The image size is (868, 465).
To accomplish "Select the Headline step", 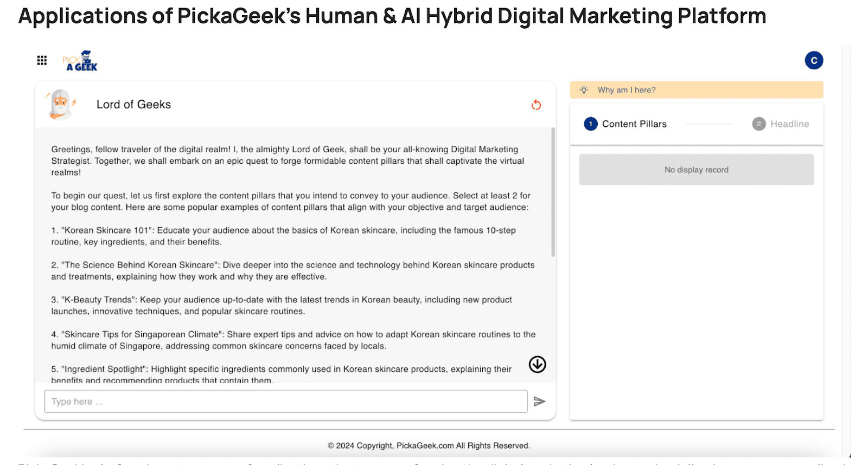I will [781, 124].
